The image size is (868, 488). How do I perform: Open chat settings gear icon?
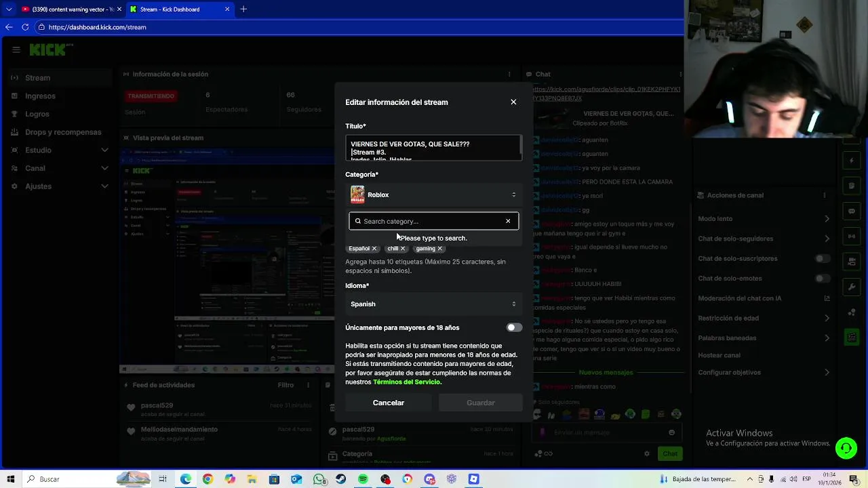pyautogui.click(x=647, y=453)
